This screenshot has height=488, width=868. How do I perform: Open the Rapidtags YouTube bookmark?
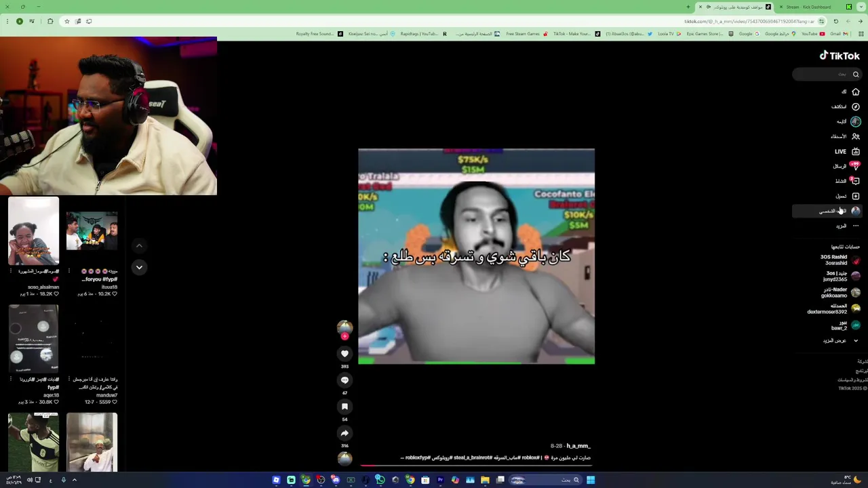[423, 34]
